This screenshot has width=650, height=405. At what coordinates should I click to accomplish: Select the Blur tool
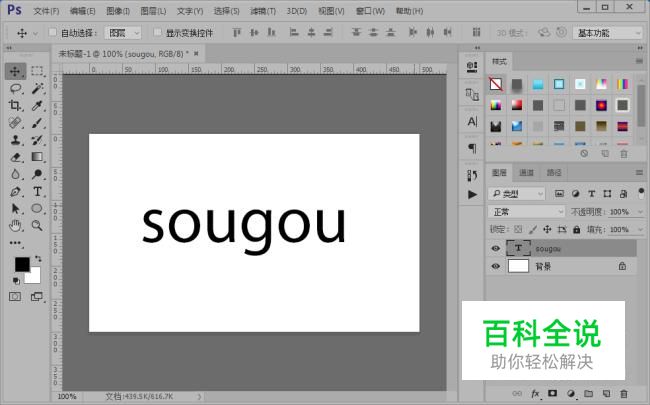point(15,174)
